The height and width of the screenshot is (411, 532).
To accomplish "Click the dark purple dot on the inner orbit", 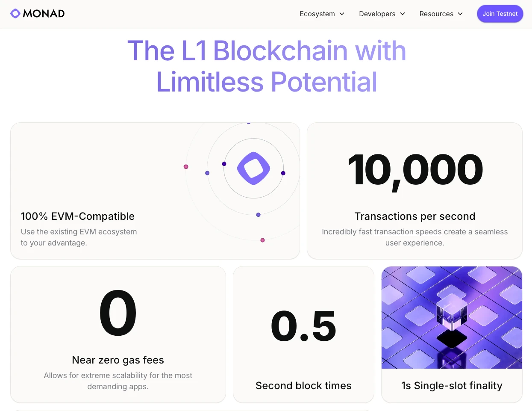I will point(224,164).
